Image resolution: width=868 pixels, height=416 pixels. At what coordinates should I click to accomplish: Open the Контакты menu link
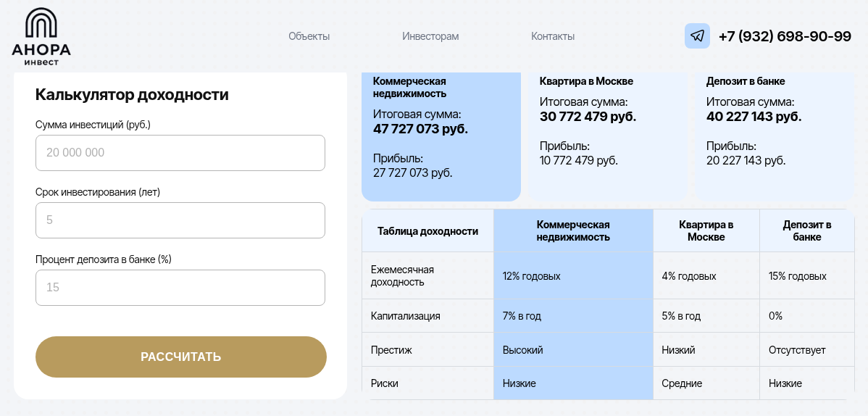coord(553,36)
